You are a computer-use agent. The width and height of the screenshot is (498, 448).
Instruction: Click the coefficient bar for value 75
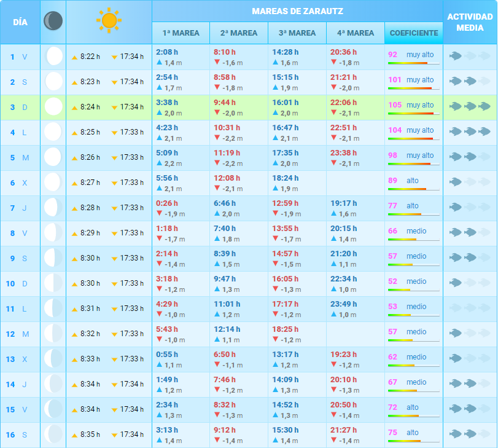[413, 441]
